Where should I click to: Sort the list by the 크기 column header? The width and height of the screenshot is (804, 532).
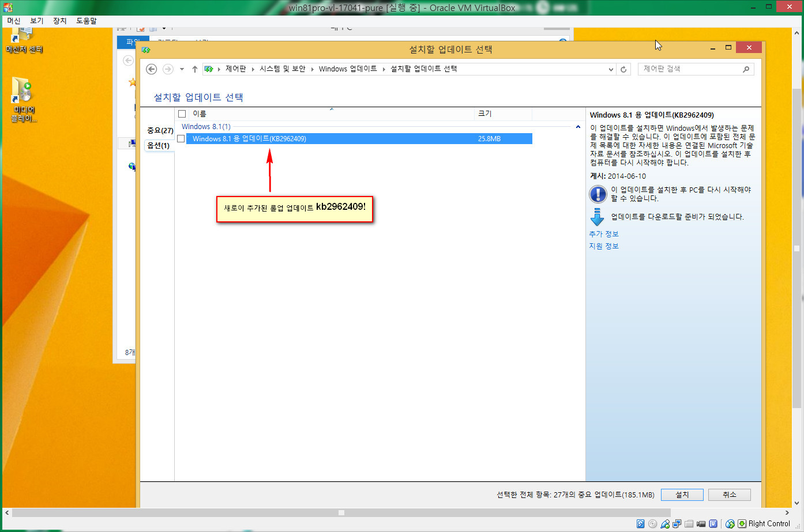coord(503,114)
